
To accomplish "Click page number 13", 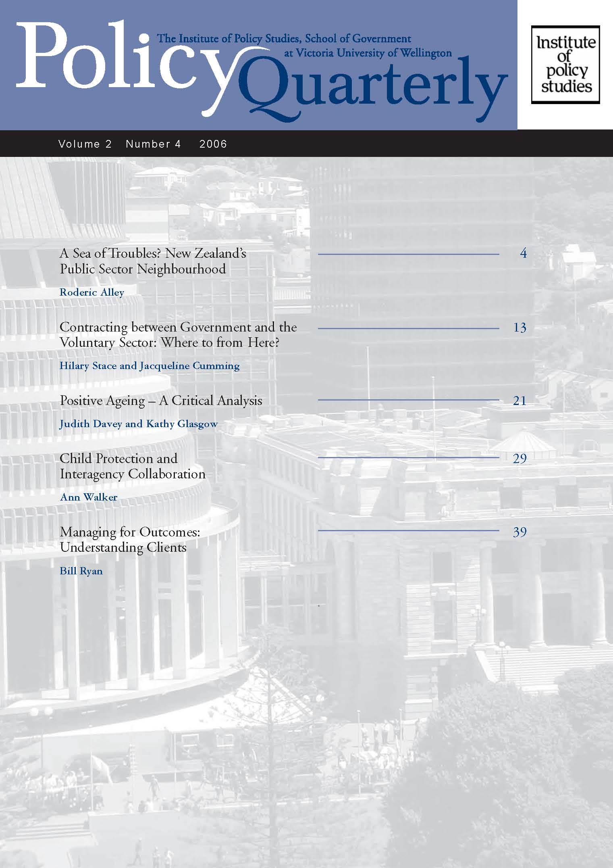I will point(520,328).
